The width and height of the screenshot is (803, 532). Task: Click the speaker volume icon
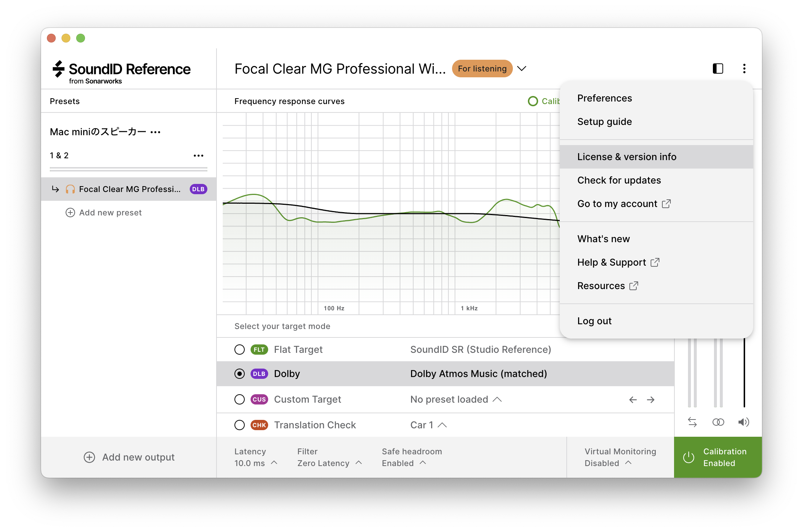pyautogui.click(x=744, y=422)
